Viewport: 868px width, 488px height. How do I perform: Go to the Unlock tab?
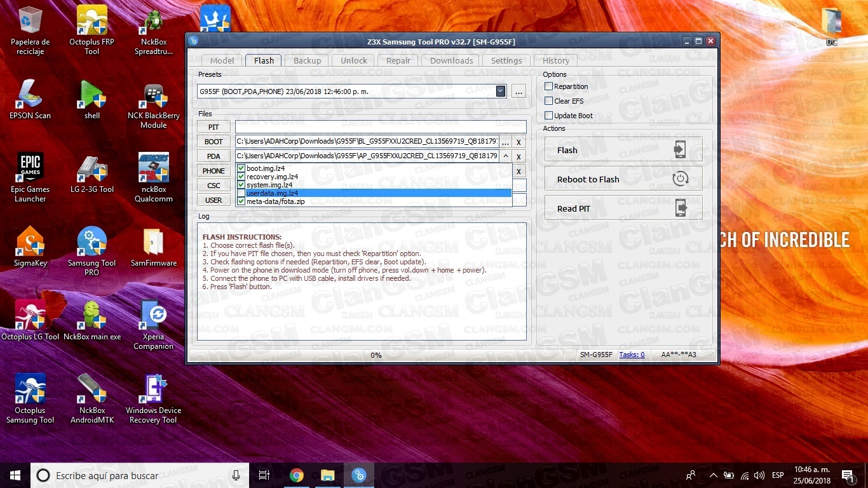click(354, 60)
